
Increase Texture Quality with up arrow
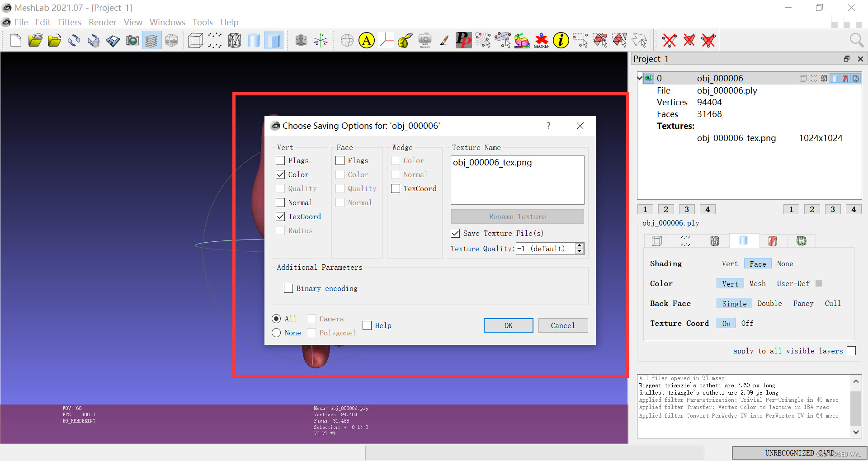(580, 245)
